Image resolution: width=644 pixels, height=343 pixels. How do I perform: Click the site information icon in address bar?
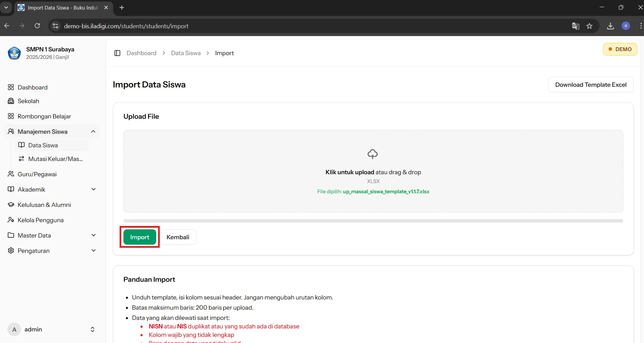click(x=55, y=26)
